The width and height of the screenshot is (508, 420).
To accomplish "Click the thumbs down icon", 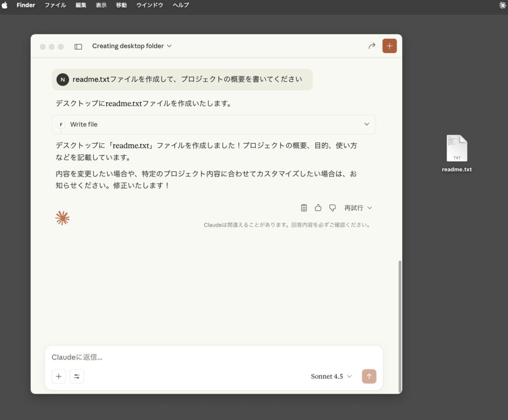I will (332, 208).
